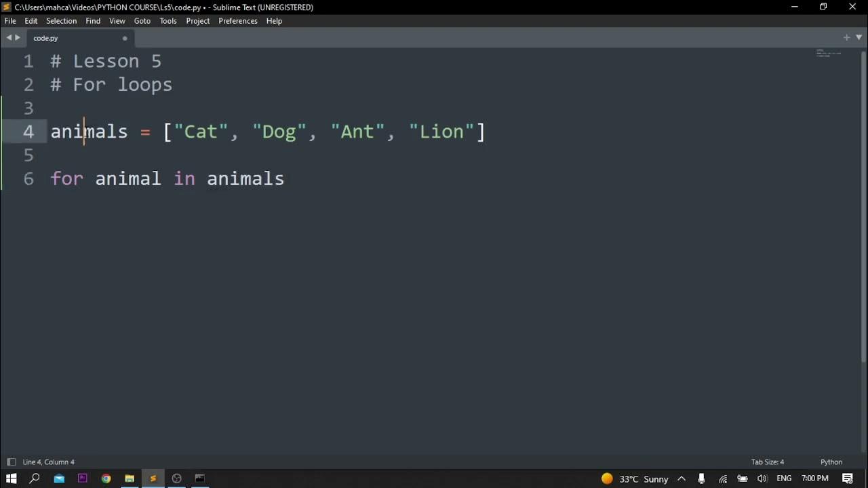
Task: Click the unsaved dot on code.py tab
Action: point(125,39)
